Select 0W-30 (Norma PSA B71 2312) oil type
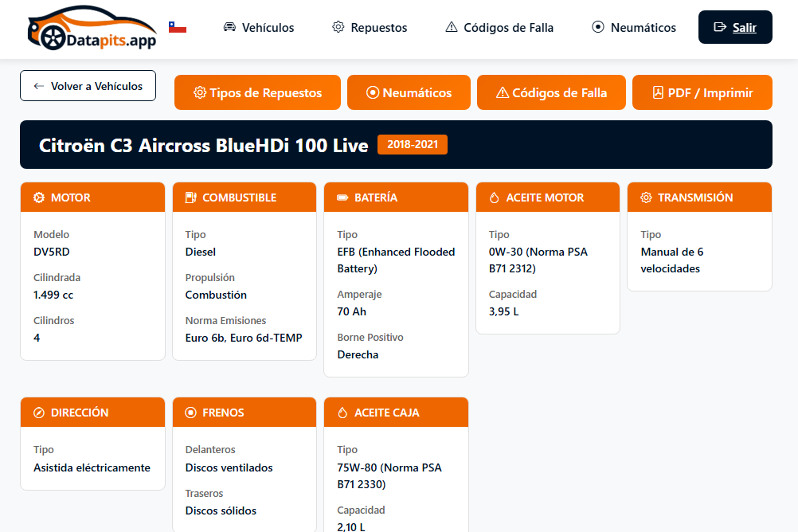This screenshot has width=798, height=532. point(538,260)
